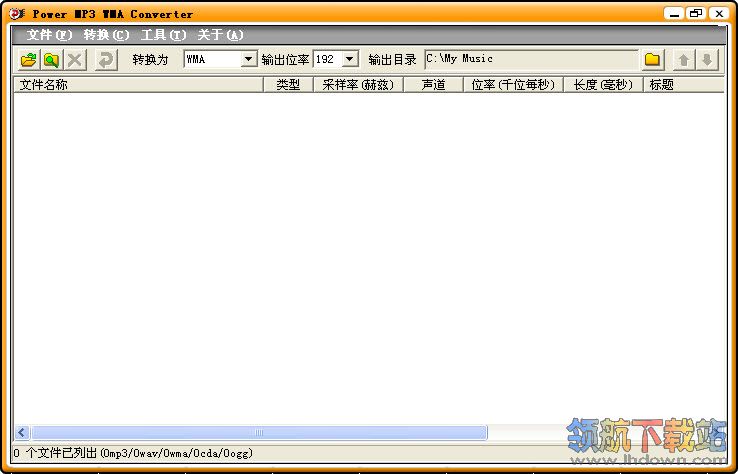The width and height of the screenshot is (738, 474).
Task: Sort by 声道 column header
Action: pos(433,85)
